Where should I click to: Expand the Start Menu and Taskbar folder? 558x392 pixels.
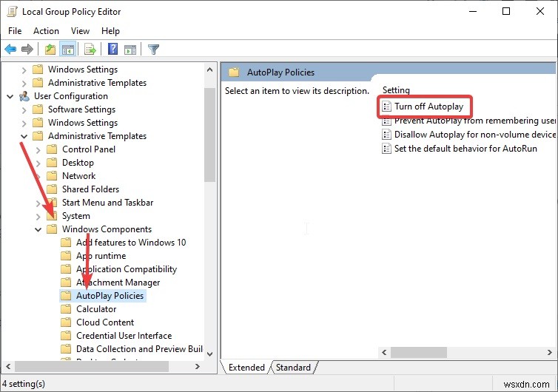(x=38, y=203)
